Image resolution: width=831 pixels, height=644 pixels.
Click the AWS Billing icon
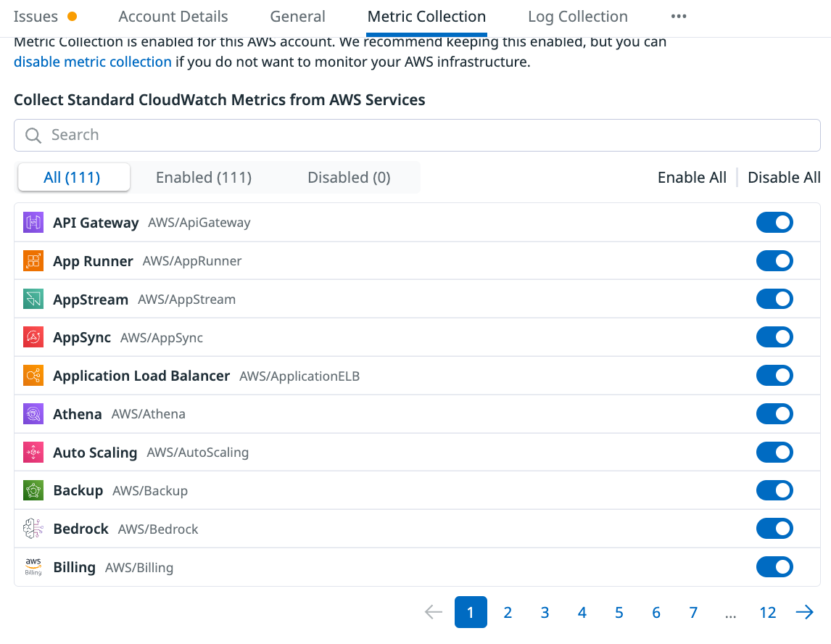click(33, 566)
